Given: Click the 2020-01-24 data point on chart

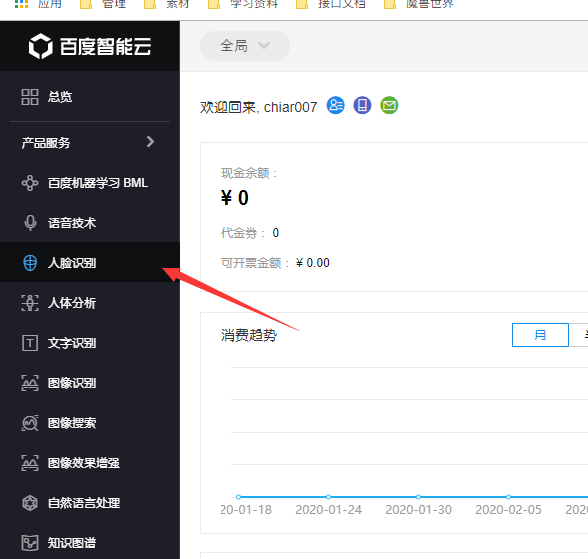Looking at the screenshot, I should pyautogui.click(x=328, y=497).
